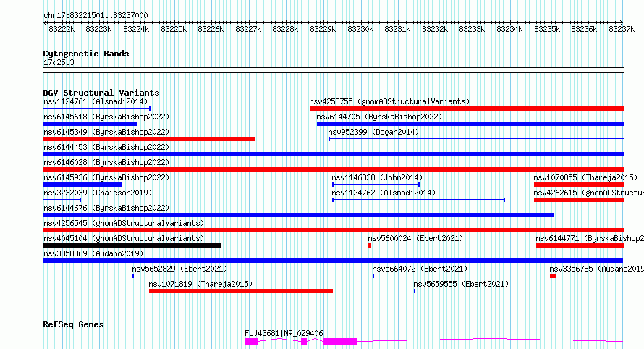Open the nsv6144676 (ByrskaBishop2022) label
This screenshot has height=349, width=644.
106,208
